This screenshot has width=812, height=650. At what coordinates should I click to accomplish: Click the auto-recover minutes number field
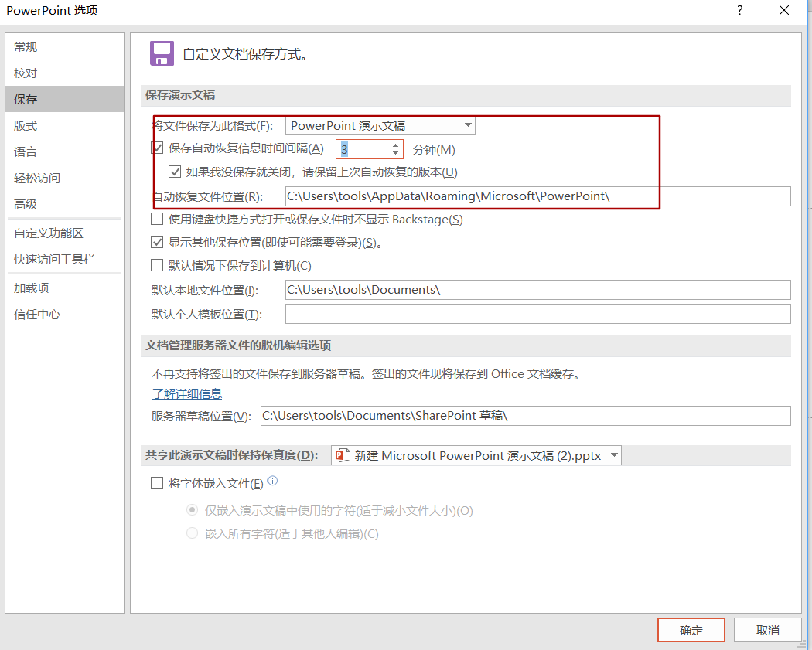(x=363, y=150)
